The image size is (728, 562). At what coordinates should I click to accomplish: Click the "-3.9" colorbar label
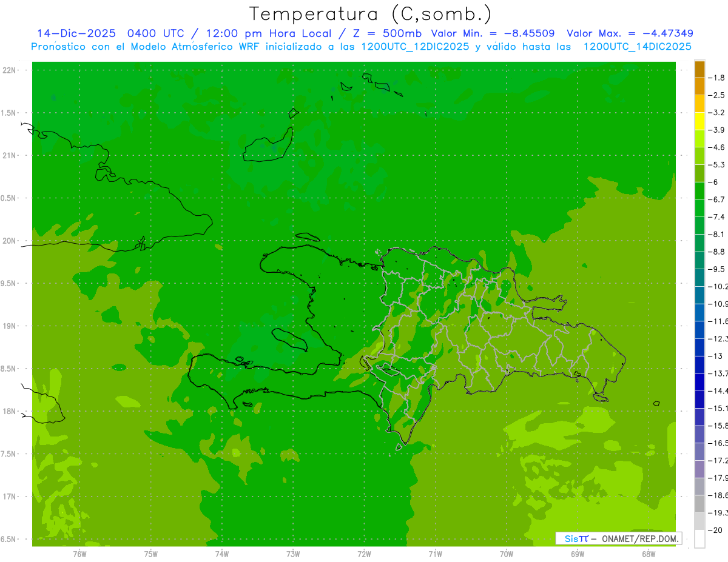(x=716, y=130)
